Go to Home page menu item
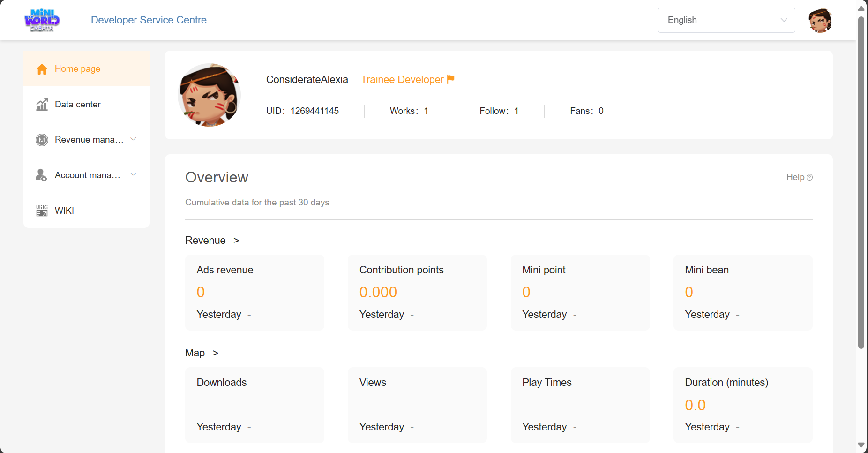868x453 pixels. 86,69
